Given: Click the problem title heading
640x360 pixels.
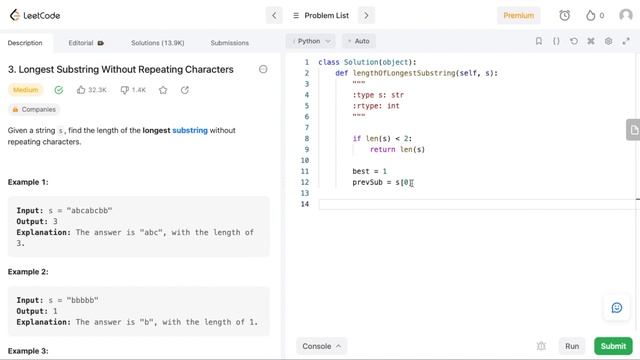Looking at the screenshot, I should click(x=121, y=69).
